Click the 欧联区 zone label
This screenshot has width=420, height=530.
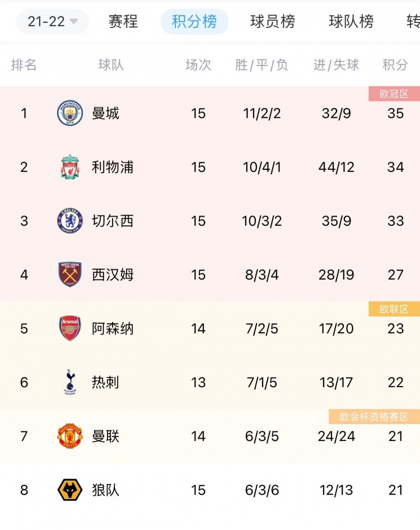pyautogui.click(x=394, y=309)
